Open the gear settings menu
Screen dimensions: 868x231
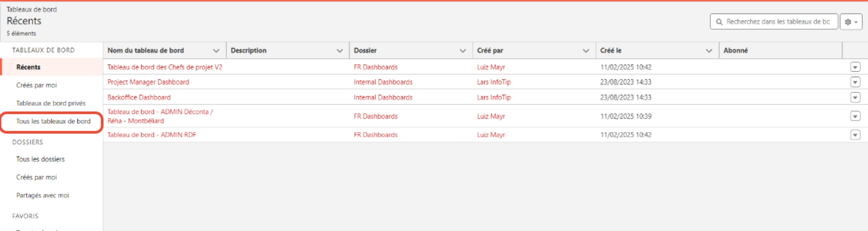(x=851, y=22)
